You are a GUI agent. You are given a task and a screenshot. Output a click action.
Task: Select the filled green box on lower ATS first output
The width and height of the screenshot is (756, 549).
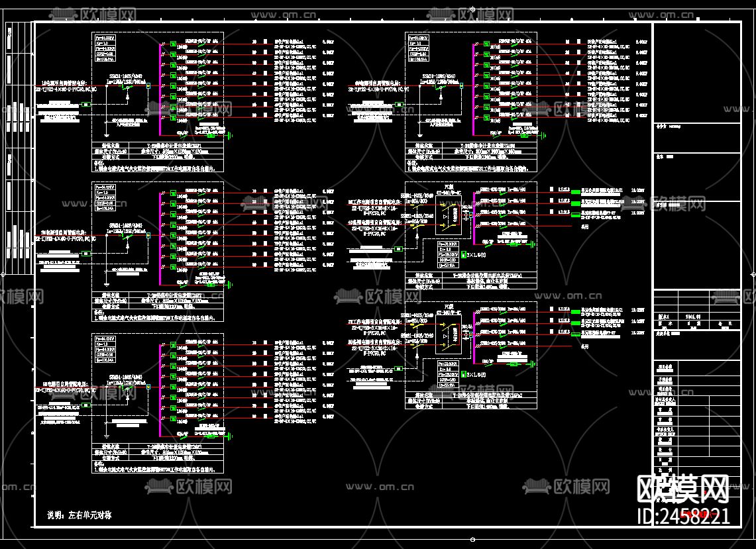[x=575, y=311]
